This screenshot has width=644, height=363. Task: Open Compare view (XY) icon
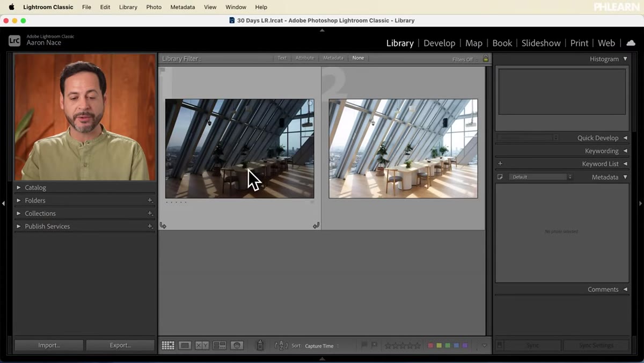click(x=202, y=346)
